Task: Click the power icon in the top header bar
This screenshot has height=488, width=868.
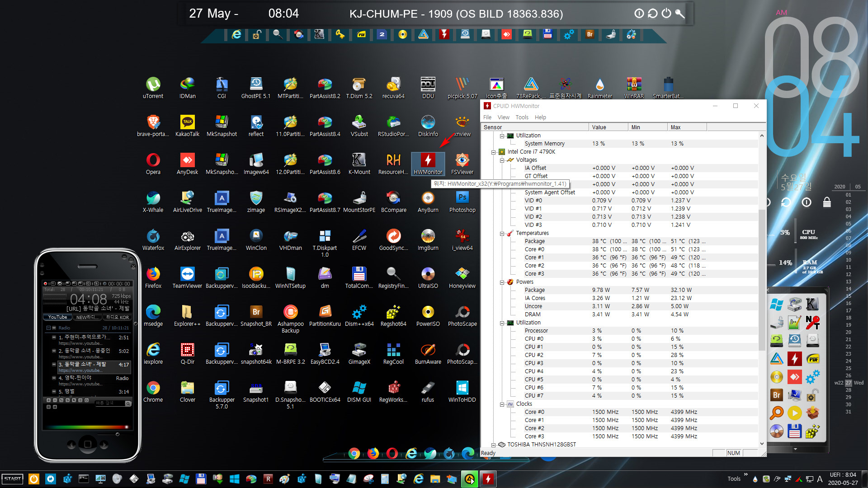Action: tap(666, 13)
